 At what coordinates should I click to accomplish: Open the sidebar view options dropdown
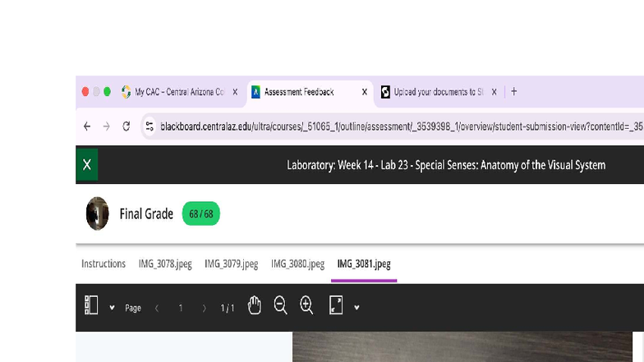point(112,308)
